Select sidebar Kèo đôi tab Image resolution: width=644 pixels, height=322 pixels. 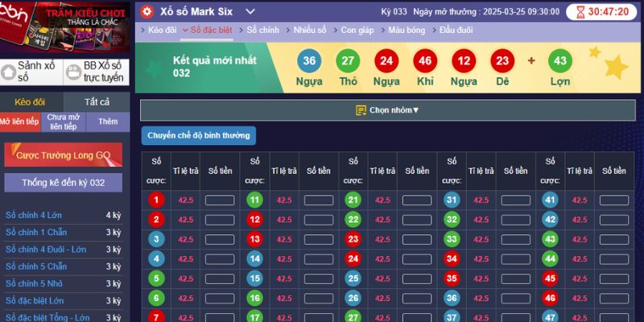[x=30, y=102]
